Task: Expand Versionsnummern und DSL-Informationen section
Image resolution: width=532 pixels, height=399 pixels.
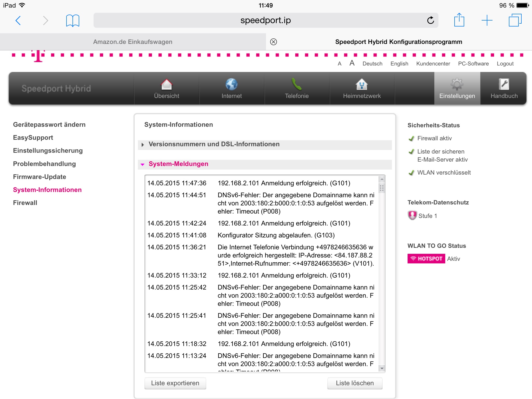Action: tap(265, 144)
